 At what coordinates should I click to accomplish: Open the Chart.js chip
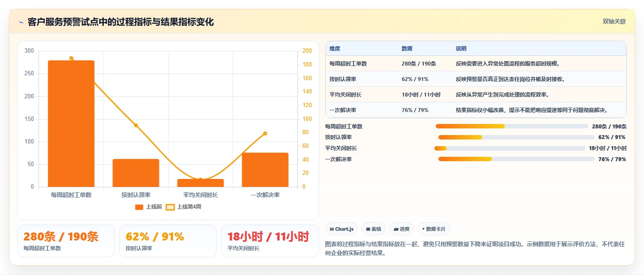[341, 229]
